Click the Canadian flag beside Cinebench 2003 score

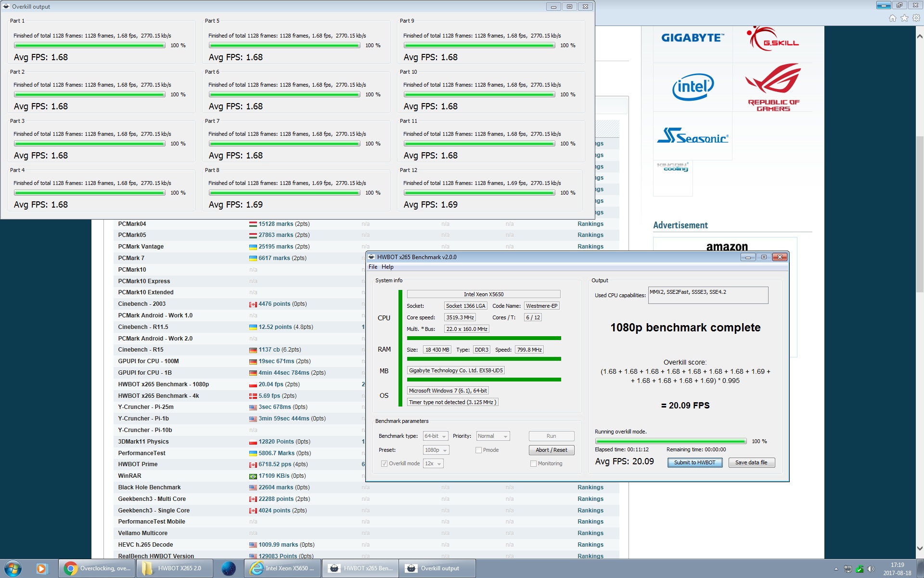(x=253, y=304)
